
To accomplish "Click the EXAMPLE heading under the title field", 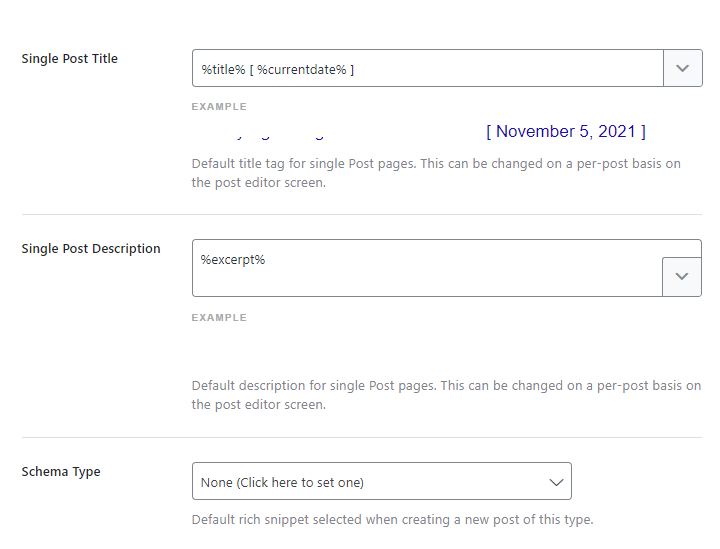I will [219, 106].
